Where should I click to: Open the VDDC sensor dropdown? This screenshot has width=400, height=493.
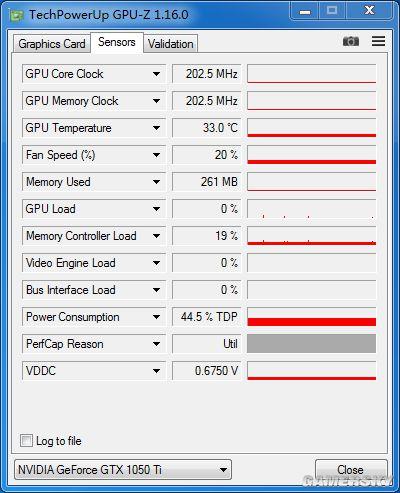click(156, 371)
